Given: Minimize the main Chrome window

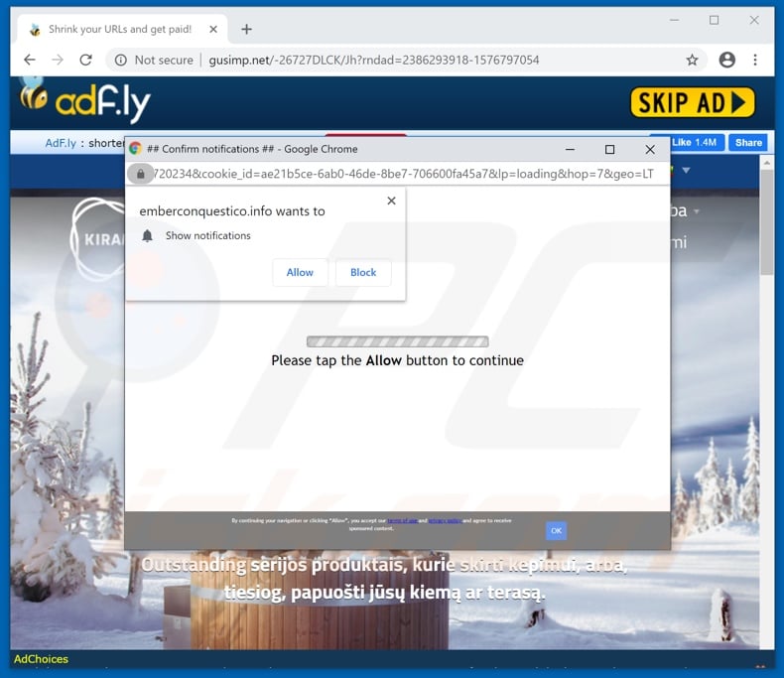Looking at the screenshot, I should (x=674, y=20).
